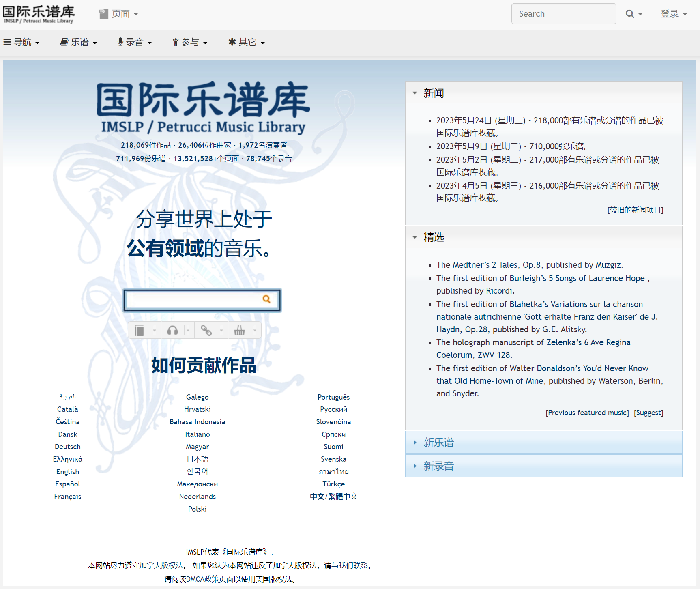Image resolution: width=700 pixels, height=589 pixels.
Task: Open 如何贡献作品 link
Action: click(x=204, y=365)
